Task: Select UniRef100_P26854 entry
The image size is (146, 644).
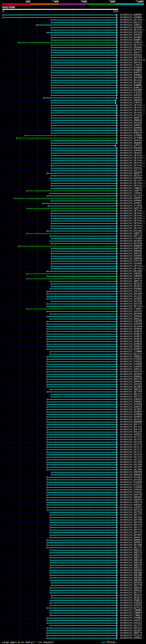Action: [131, 364]
